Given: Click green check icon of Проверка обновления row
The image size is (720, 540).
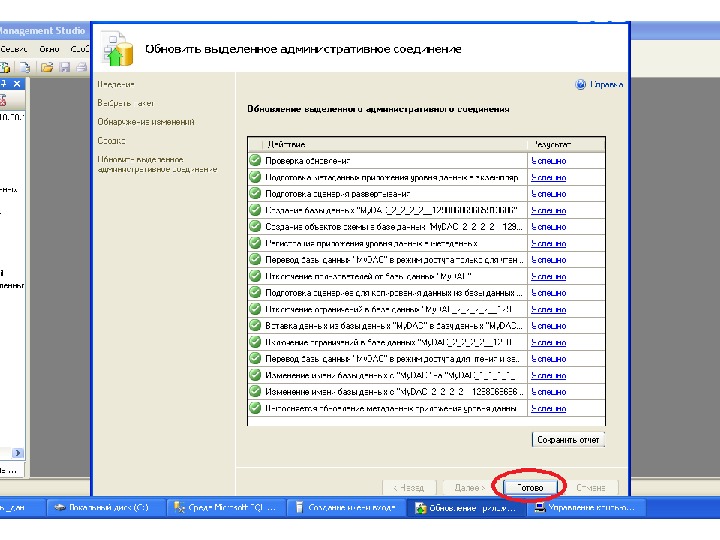Looking at the screenshot, I should (x=255, y=160).
